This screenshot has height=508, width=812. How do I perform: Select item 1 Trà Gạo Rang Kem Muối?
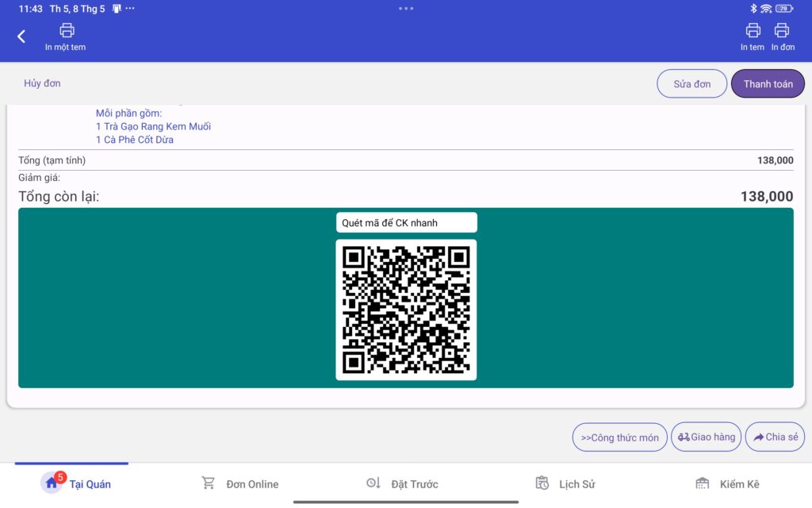coord(153,126)
